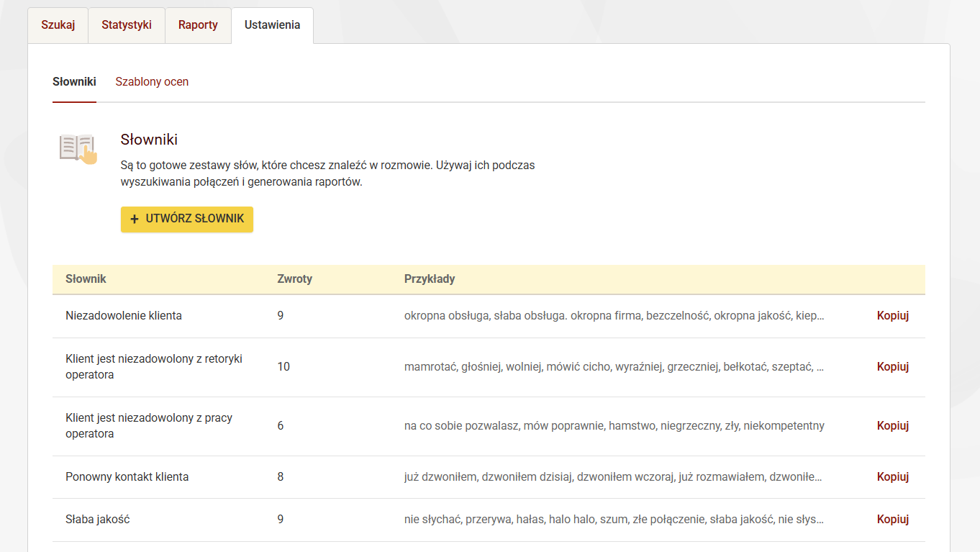
Task: Go to the Raporty tab
Action: pyautogui.click(x=198, y=25)
